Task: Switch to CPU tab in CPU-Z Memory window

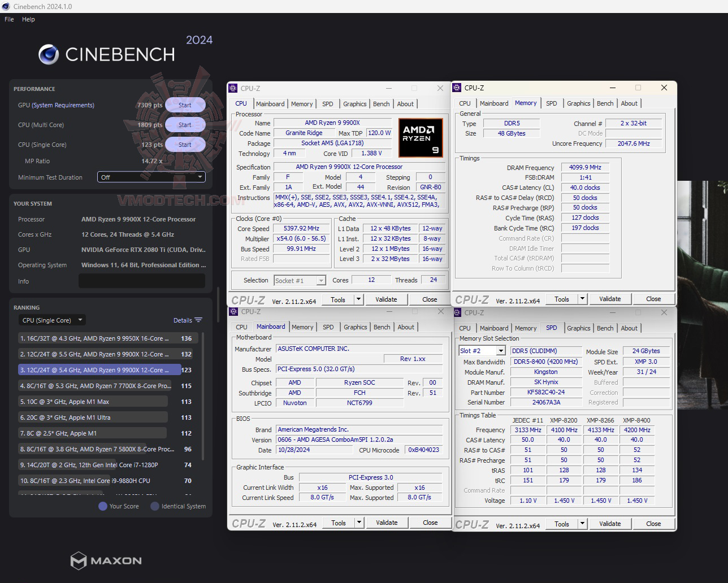Action: point(465,103)
